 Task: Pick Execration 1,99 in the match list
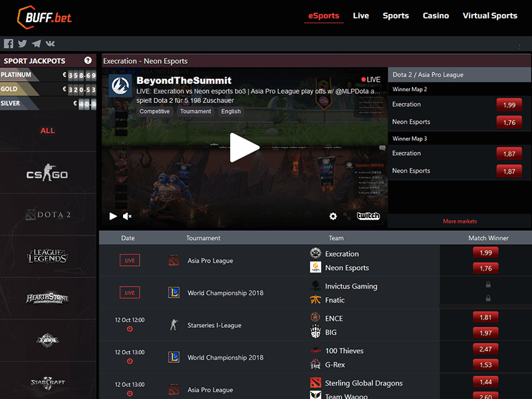pyautogui.click(x=485, y=253)
